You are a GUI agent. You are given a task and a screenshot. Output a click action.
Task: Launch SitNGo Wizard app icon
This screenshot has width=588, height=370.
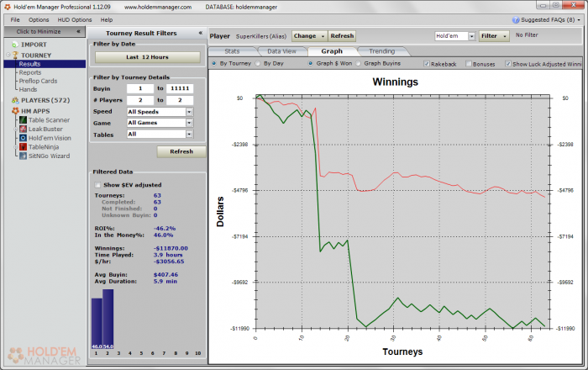(23, 156)
